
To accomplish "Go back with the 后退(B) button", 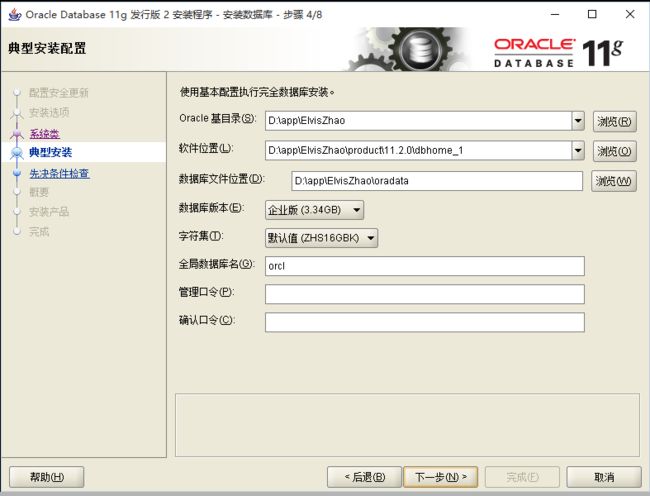I will 364,477.
